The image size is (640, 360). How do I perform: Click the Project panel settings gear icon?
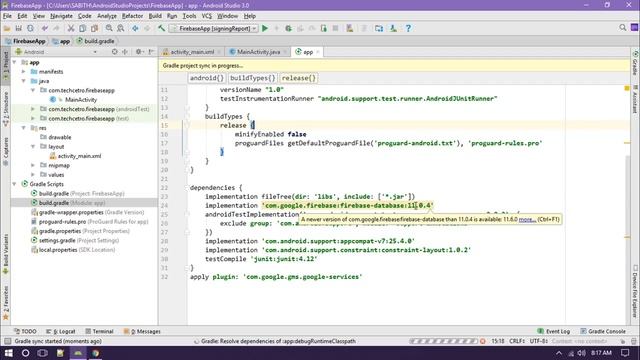(x=139, y=52)
